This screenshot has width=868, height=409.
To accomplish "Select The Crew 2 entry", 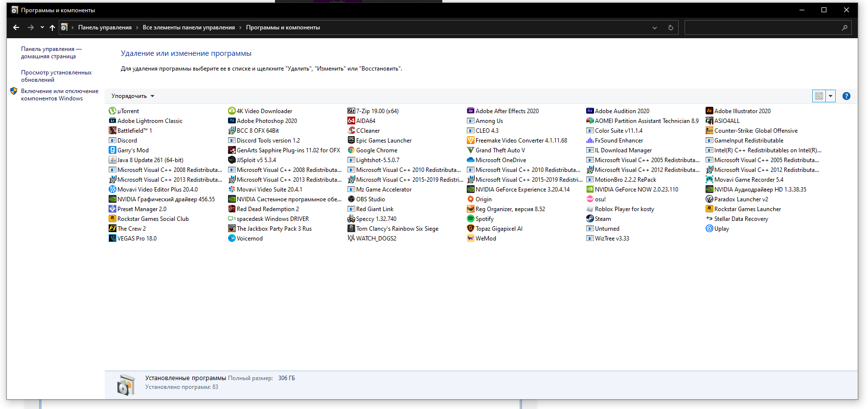I will 127,229.
